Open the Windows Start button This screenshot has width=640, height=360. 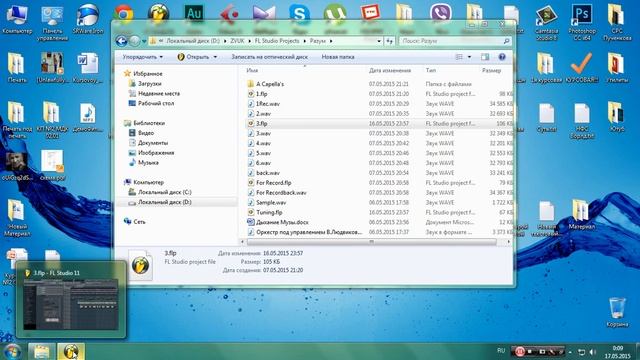[x=12, y=351]
